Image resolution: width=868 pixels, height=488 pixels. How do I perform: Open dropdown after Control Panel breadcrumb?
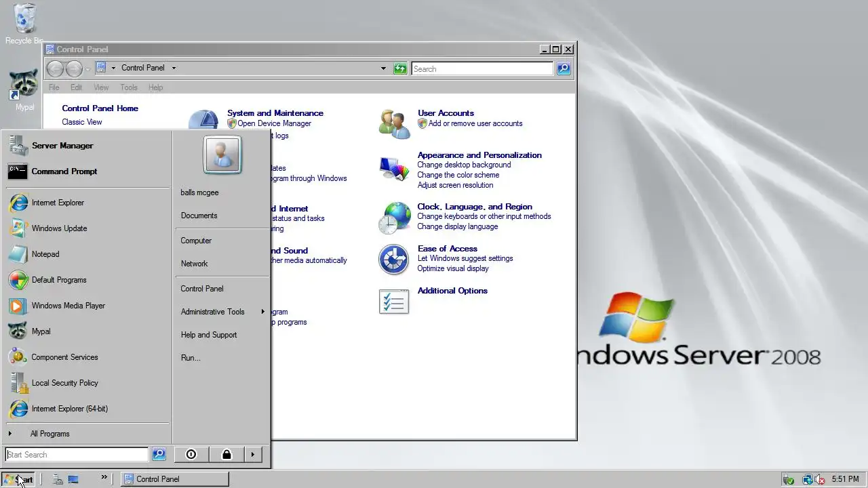coord(174,68)
